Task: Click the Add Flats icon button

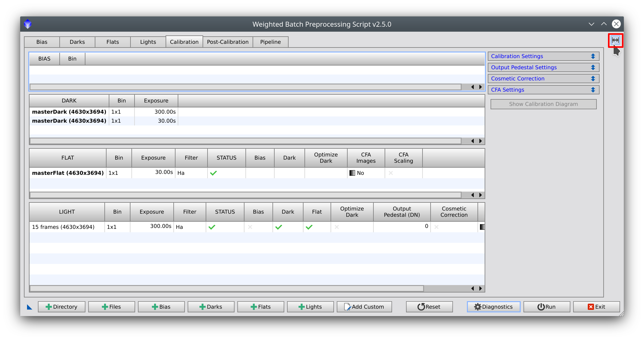Action: pos(261,307)
